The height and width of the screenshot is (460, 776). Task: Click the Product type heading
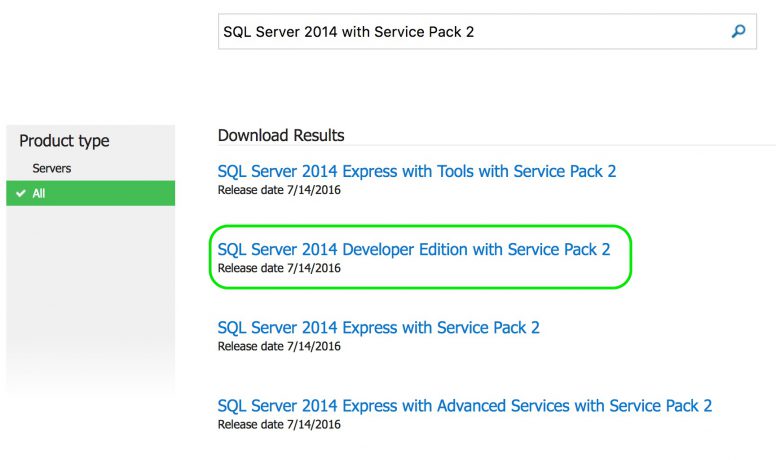[x=64, y=141]
